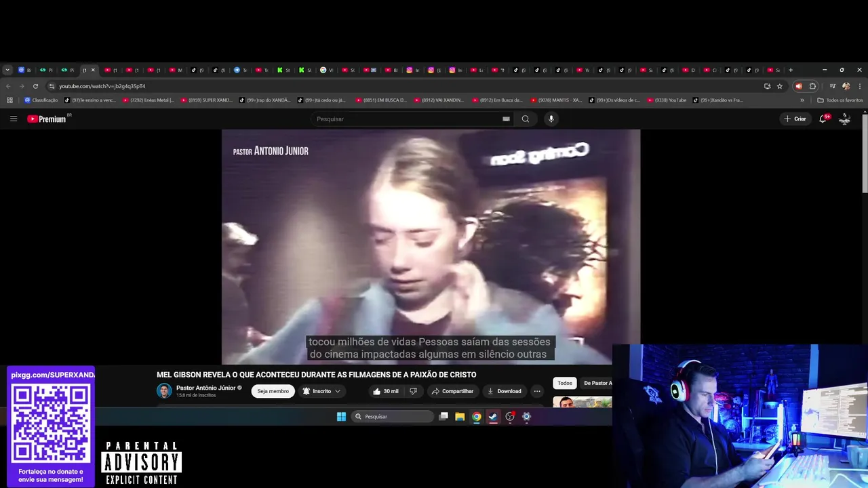Viewport: 868px width, 488px height.
Task: Open the Windows Start menu
Action: pos(341,416)
